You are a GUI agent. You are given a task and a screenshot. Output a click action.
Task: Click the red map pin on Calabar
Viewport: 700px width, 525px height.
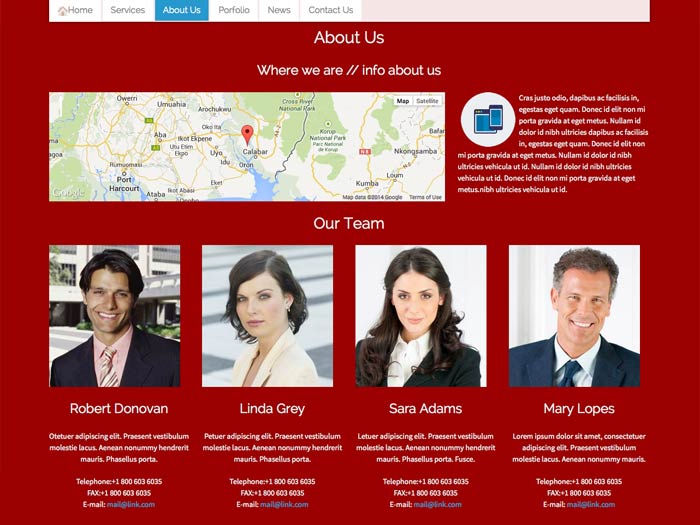[x=247, y=135]
